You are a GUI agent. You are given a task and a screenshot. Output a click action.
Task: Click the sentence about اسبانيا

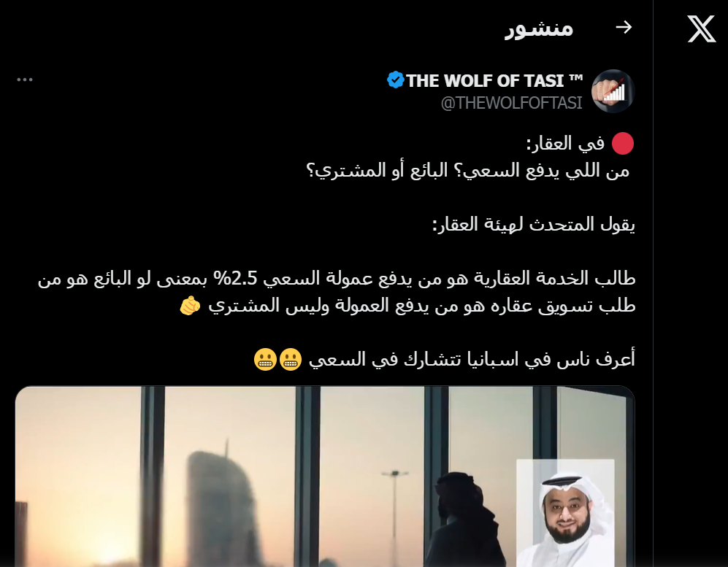[472, 359]
